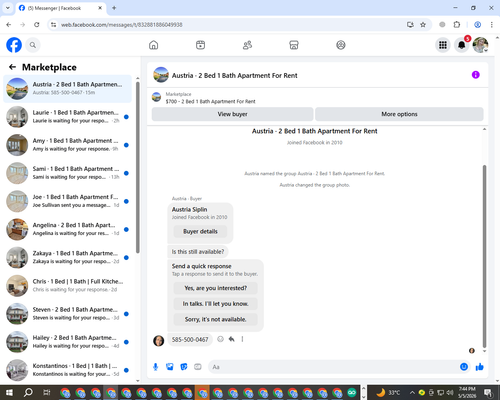This screenshot has height=400, width=500.
Task: Open Hailey's 2 Bed 1 Bath conversation
Action: pyautogui.click(x=67, y=342)
